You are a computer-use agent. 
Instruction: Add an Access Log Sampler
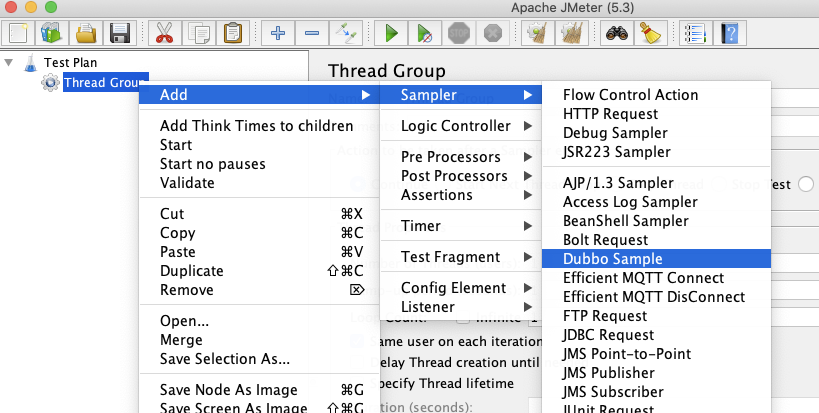[x=656, y=202]
